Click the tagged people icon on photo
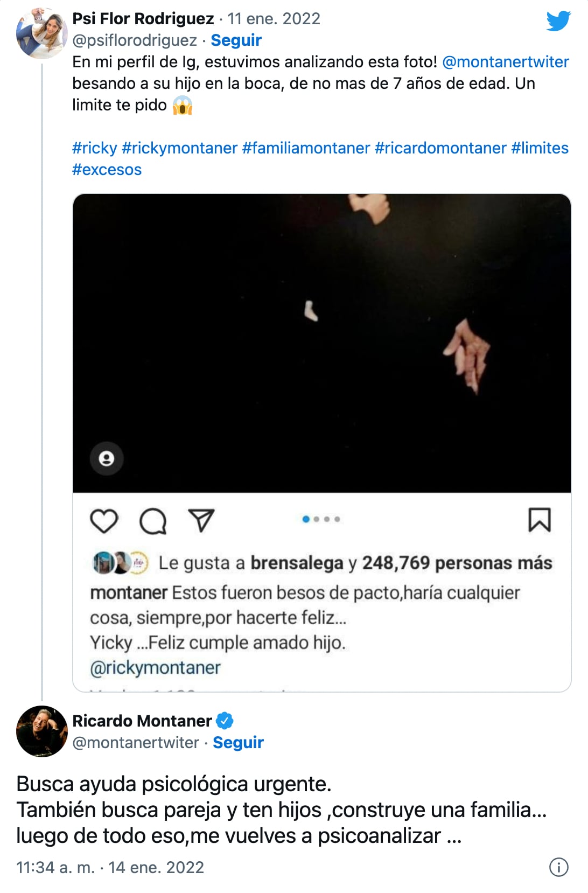 pyautogui.click(x=107, y=459)
